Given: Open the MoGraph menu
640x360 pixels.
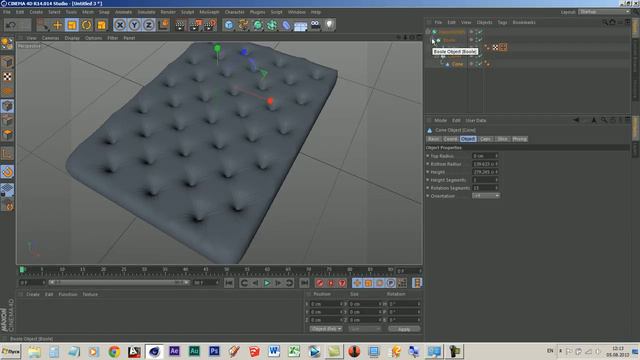Looking at the screenshot, I should point(209,12).
